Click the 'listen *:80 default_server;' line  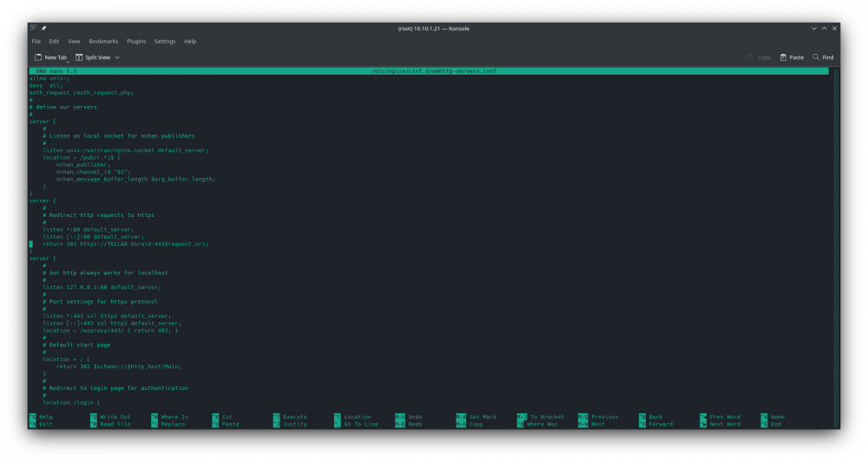tap(88, 229)
